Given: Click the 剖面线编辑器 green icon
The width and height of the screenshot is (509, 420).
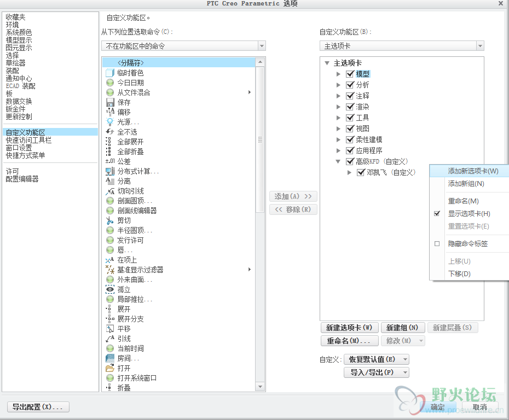Looking at the screenshot, I should click(x=110, y=211).
